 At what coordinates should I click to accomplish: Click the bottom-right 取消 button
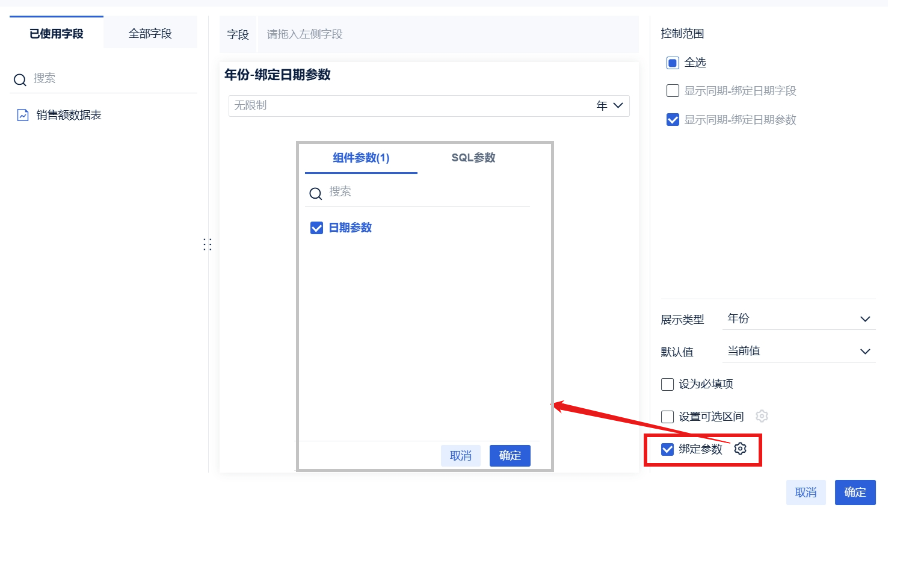coord(806,493)
